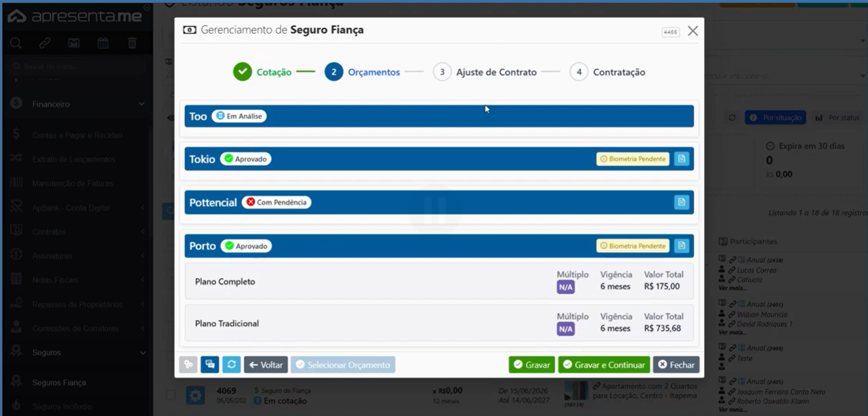
Task: Click the Pottencial insurer header bar
Action: click(x=439, y=202)
